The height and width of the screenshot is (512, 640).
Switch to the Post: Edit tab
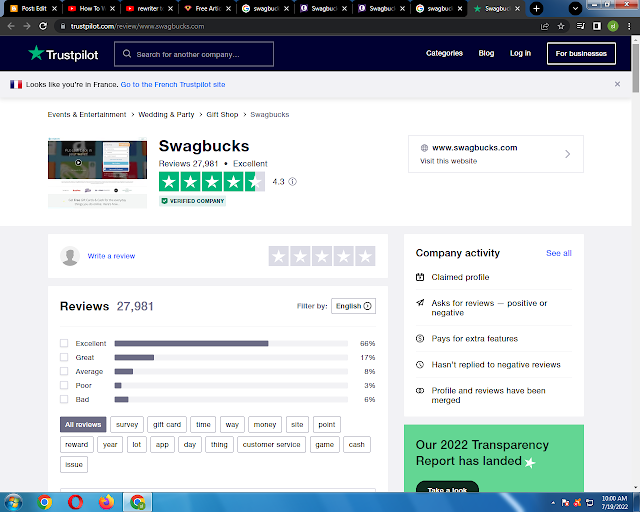[x=33, y=8]
